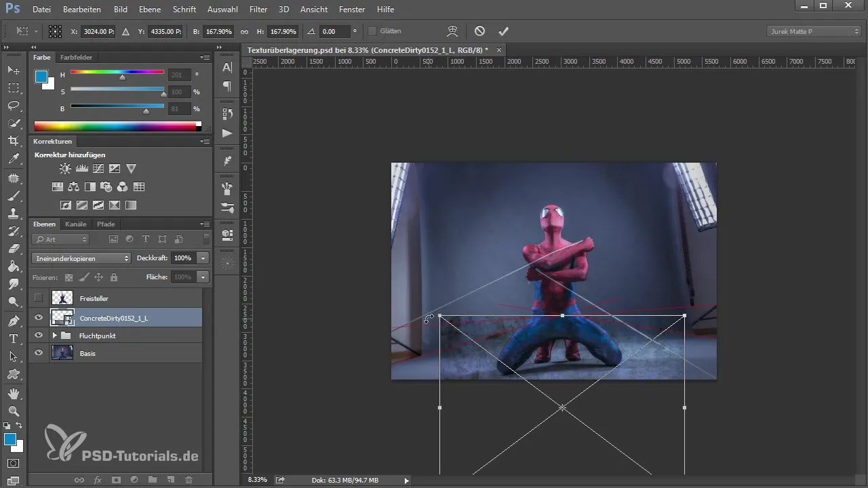Select the Lasso tool
The width and height of the screenshot is (868, 488).
[14, 106]
